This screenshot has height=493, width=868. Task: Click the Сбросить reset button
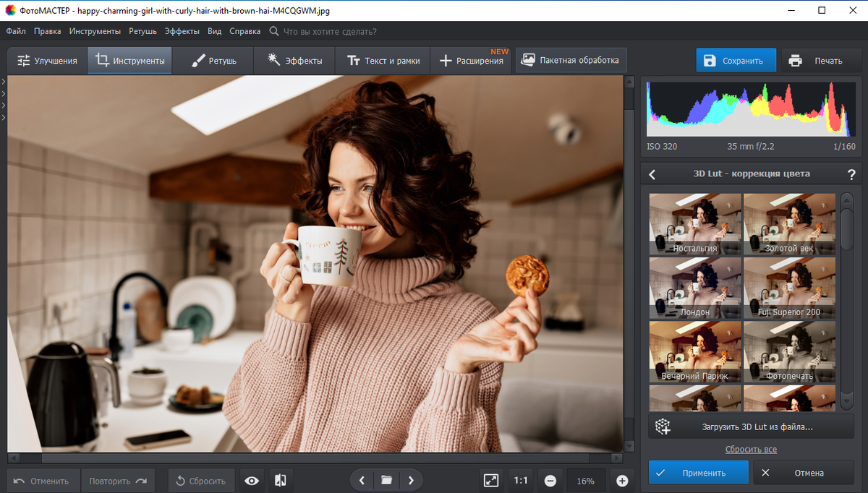pyautogui.click(x=201, y=481)
